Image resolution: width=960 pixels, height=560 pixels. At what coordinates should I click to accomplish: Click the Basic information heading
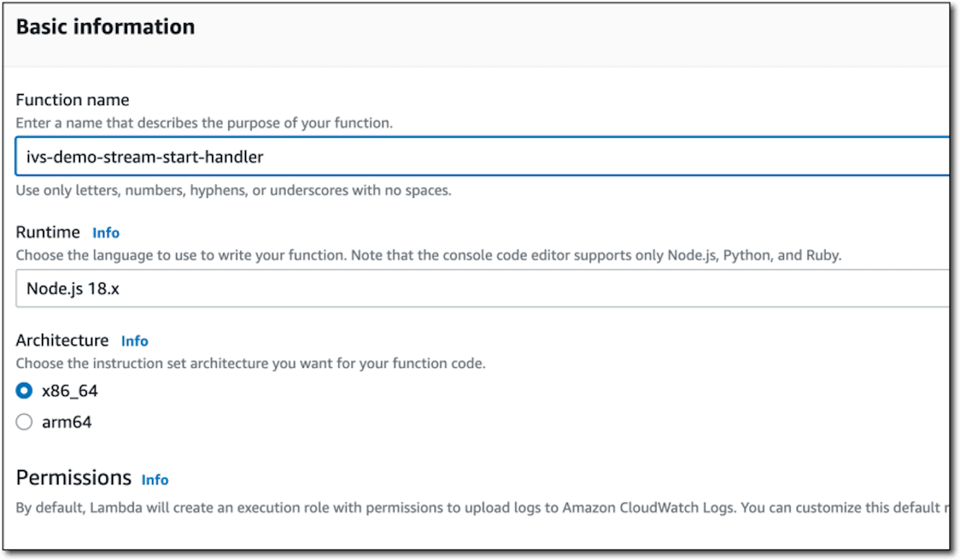click(105, 26)
